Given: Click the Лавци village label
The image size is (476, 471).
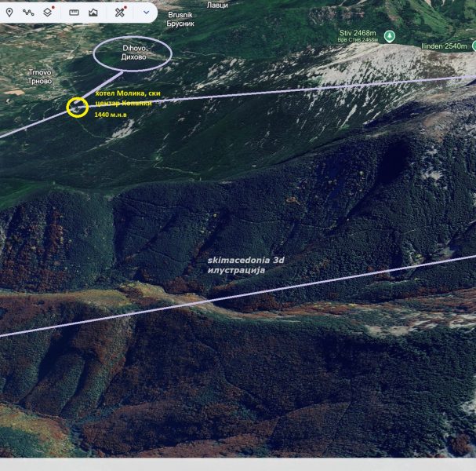Looking at the screenshot, I should pos(217,5).
